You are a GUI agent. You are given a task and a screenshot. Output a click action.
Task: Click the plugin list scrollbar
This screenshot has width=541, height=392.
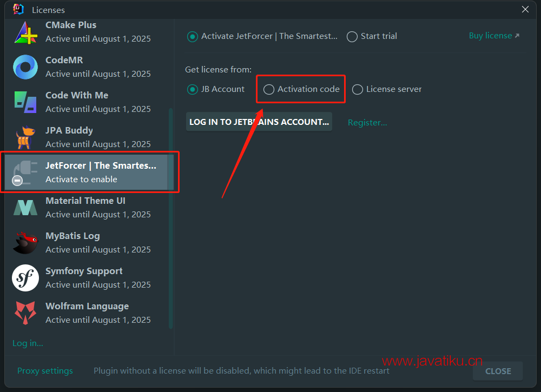(x=170, y=218)
